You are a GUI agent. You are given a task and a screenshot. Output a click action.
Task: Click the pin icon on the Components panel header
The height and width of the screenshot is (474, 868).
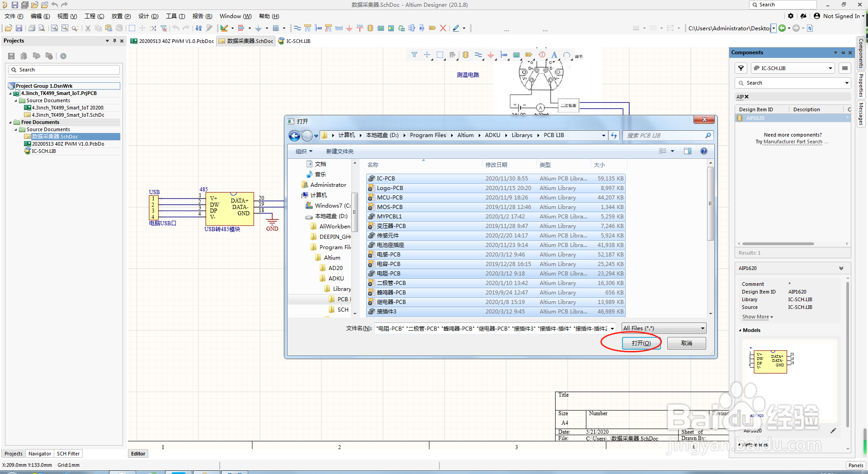(x=843, y=53)
